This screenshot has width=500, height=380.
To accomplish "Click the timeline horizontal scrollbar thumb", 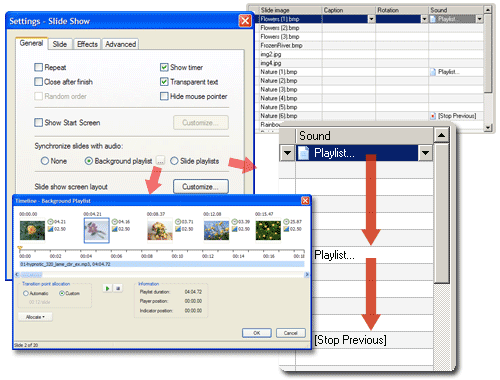I will (x=31, y=275).
